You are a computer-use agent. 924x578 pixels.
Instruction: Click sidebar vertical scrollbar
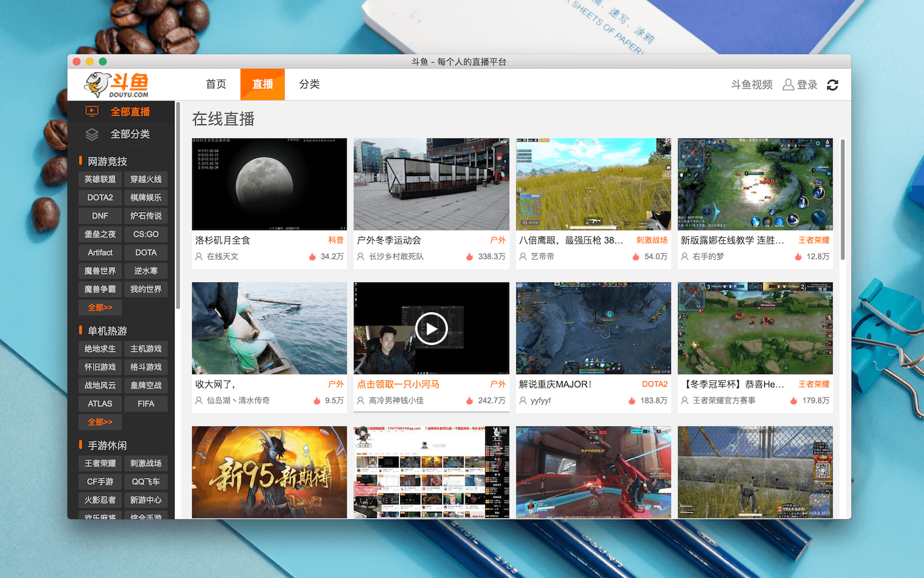click(x=177, y=206)
